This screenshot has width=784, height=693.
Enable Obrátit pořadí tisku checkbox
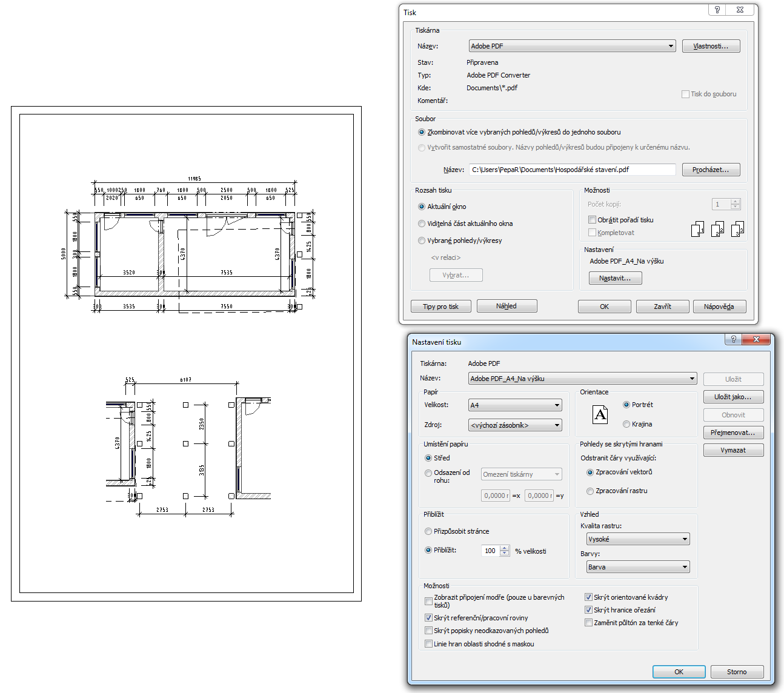(593, 220)
